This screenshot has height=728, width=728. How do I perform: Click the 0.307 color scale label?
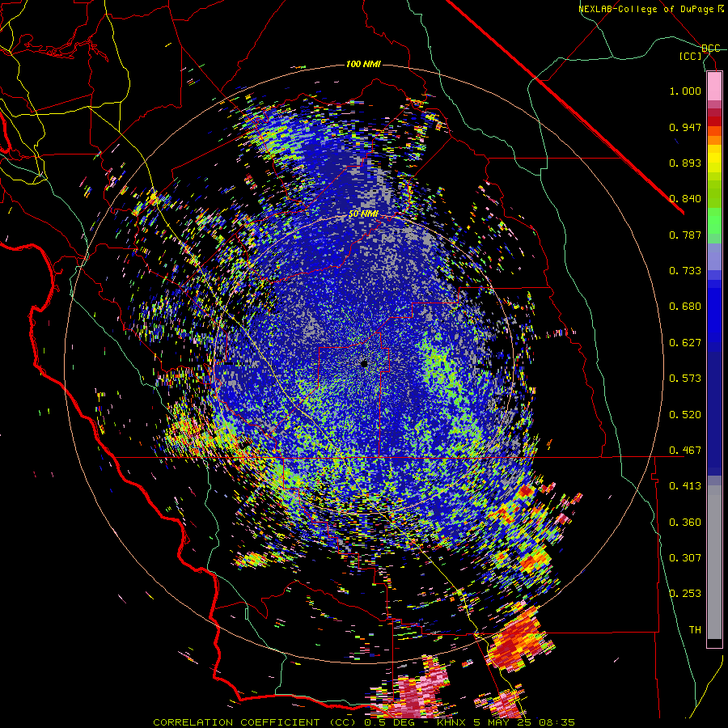685,558
